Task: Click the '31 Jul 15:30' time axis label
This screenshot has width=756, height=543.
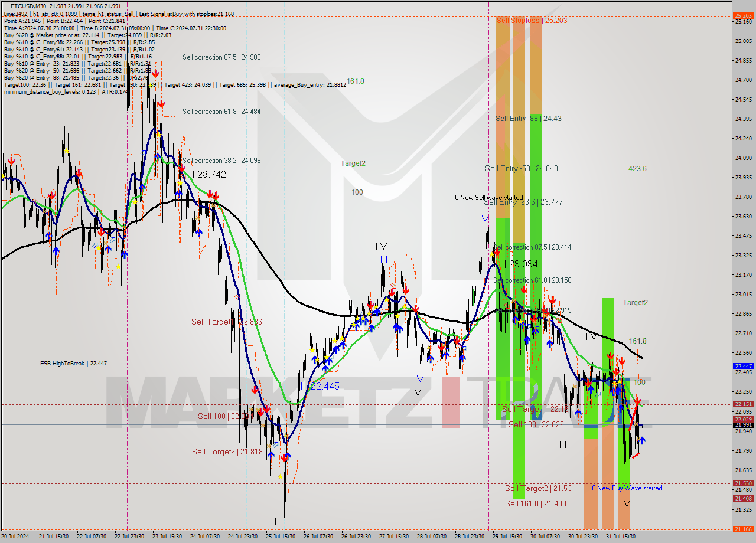Action: click(621, 537)
